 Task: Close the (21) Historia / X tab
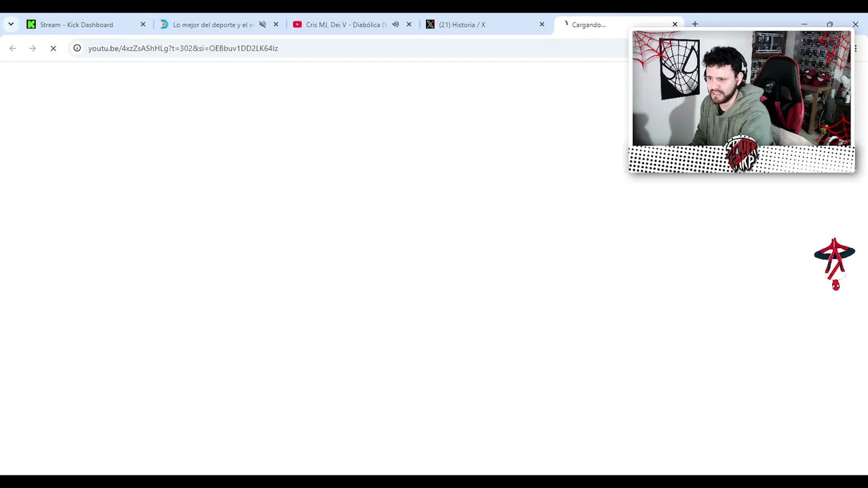tap(542, 24)
